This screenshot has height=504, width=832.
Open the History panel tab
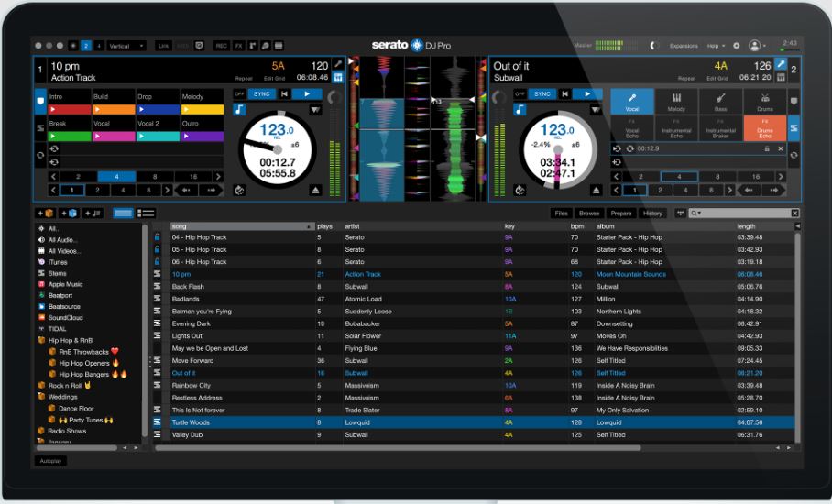click(652, 214)
